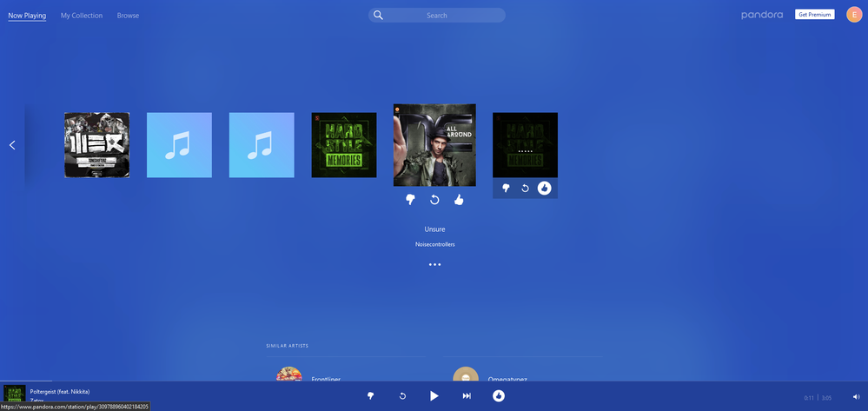Click replay icon in bottom player bar
Viewport: 868px width, 411px height.
pos(402,396)
